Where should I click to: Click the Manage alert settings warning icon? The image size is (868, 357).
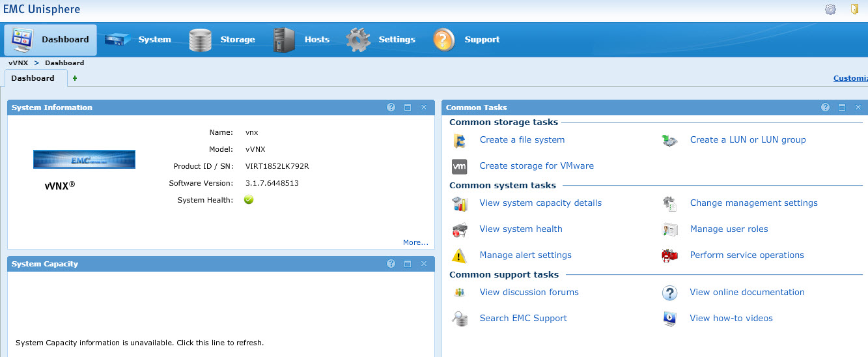click(x=460, y=255)
